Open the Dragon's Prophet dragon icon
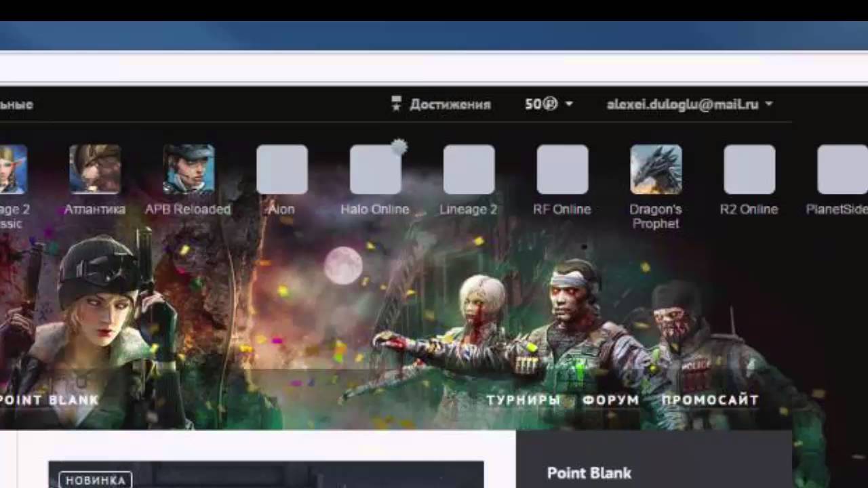 coord(656,169)
